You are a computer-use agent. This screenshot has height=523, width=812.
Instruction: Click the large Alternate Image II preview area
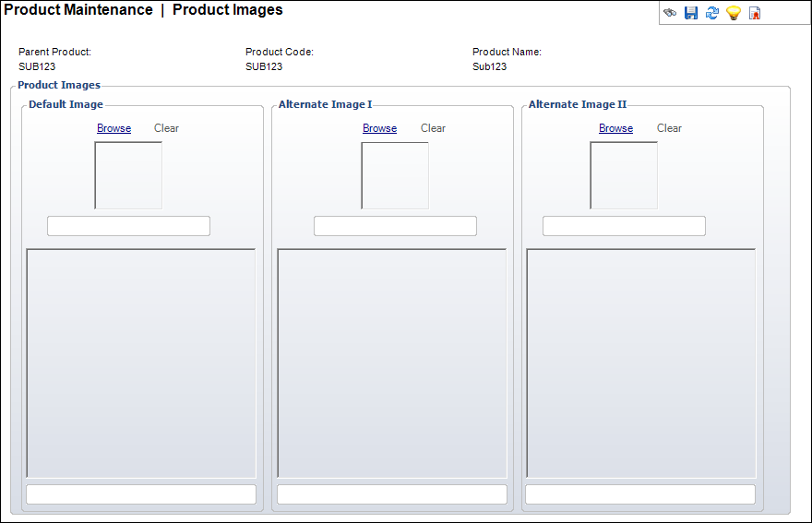click(x=641, y=363)
